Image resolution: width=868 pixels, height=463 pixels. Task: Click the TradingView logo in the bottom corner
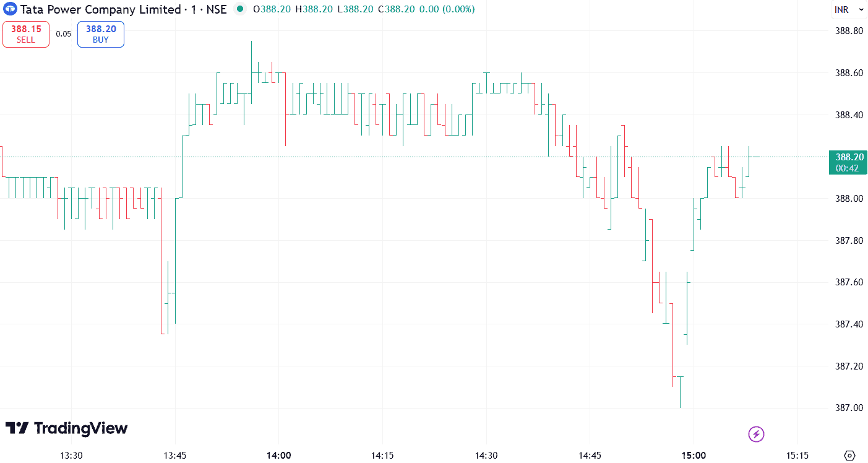coord(65,428)
